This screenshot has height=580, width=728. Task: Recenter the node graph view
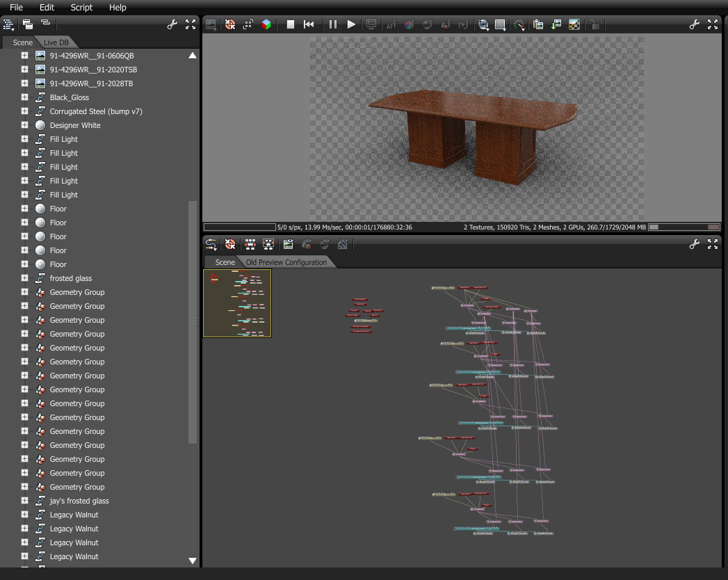click(x=230, y=244)
